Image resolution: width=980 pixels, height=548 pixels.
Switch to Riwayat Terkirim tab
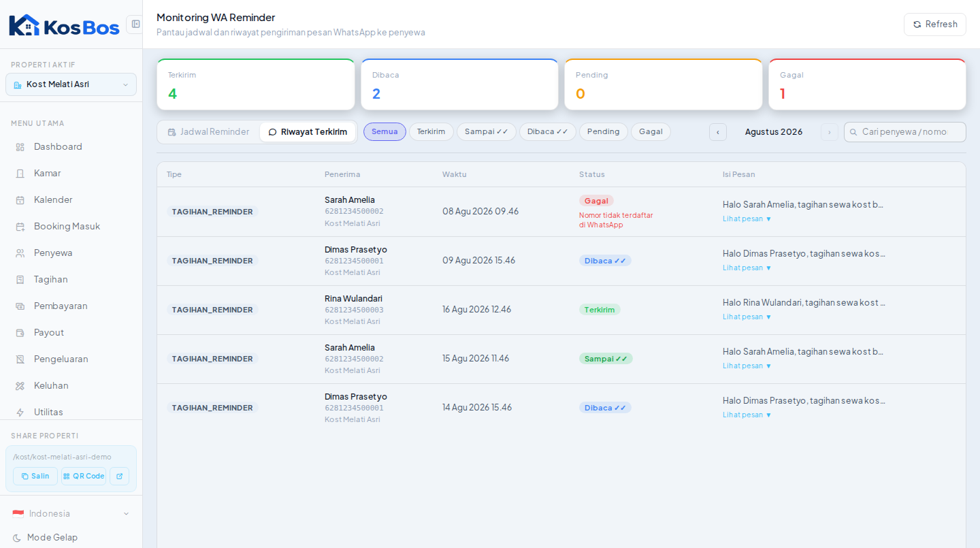(308, 132)
